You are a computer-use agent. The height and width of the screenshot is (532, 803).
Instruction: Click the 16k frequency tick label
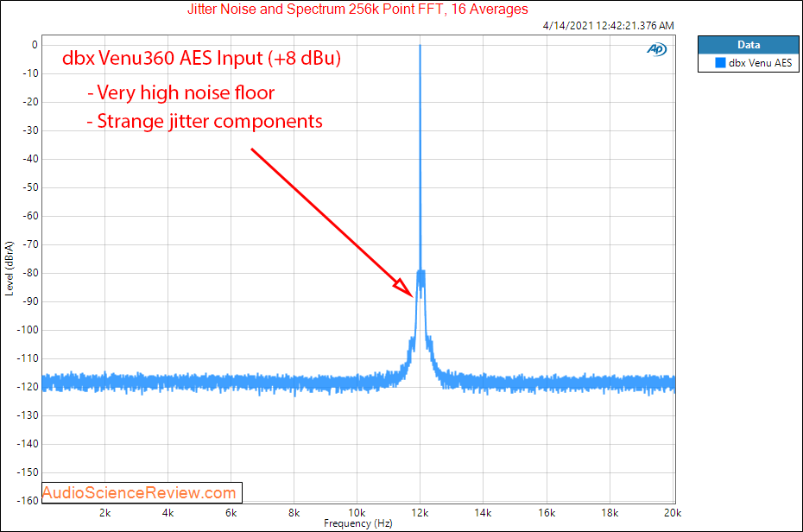(547, 513)
